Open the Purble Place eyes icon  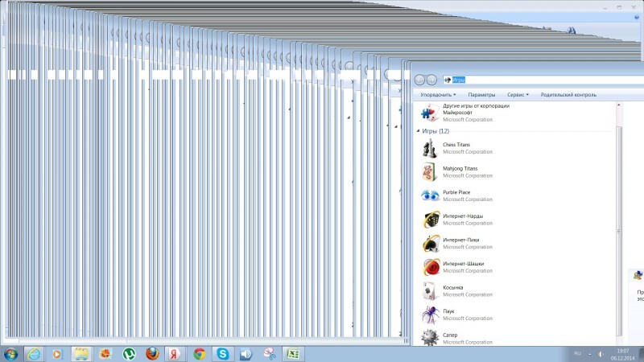pos(430,195)
